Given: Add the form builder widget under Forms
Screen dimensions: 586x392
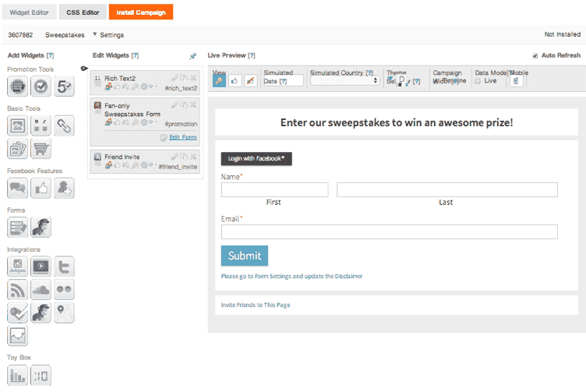Looking at the screenshot, I should point(17,228).
